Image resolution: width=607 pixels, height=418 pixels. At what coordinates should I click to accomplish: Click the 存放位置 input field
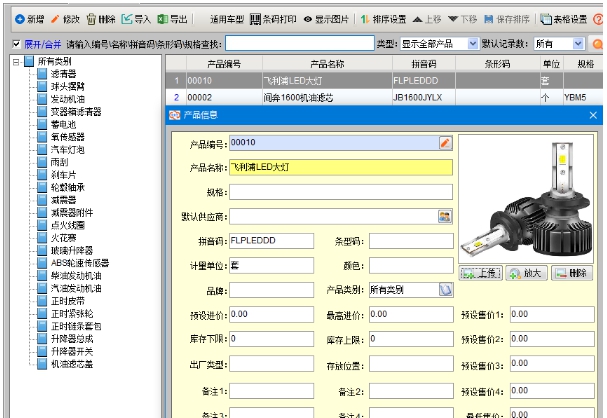[x=411, y=364]
